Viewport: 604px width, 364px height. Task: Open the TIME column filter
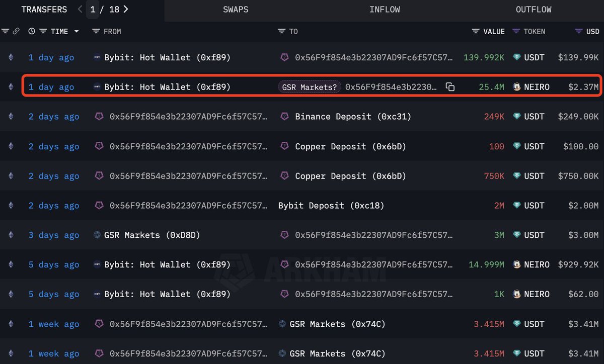click(x=43, y=31)
